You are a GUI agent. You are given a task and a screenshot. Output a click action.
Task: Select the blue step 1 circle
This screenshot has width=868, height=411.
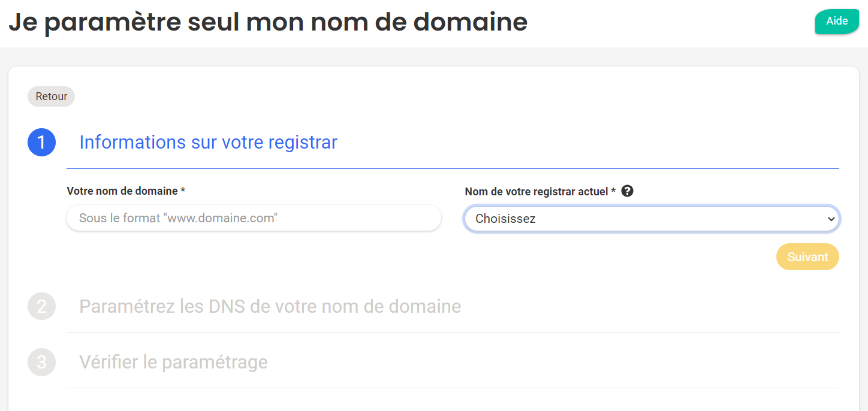pyautogui.click(x=42, y=143)
